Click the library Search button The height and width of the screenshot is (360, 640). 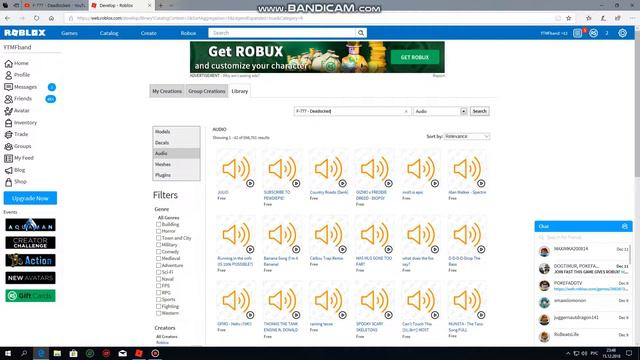tap(480, 111)
